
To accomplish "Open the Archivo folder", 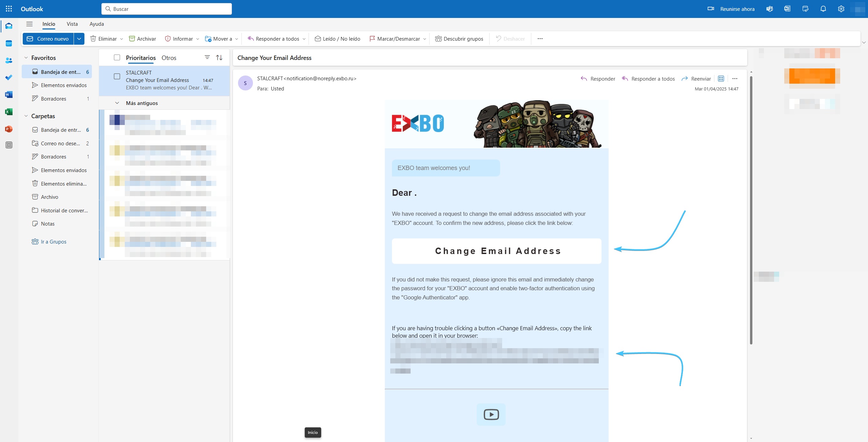I will pyautogui.click(x=57, y=197).
